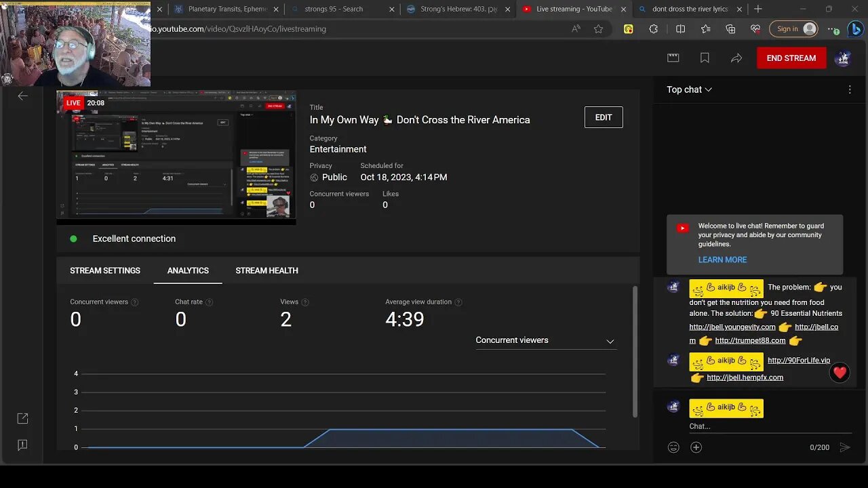Open Edge Settings and more menu
868x488 pixels.
833,29
